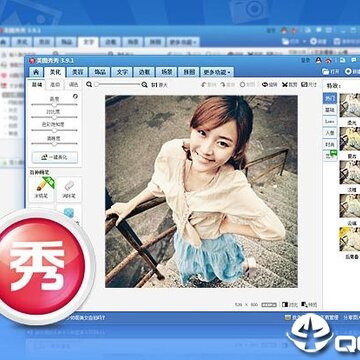
Task: Click the open folder icon in background window
Action: [x=286, y=42]
